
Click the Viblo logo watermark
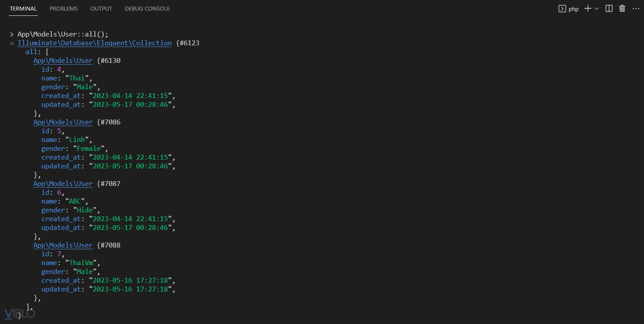click(19, 313)
